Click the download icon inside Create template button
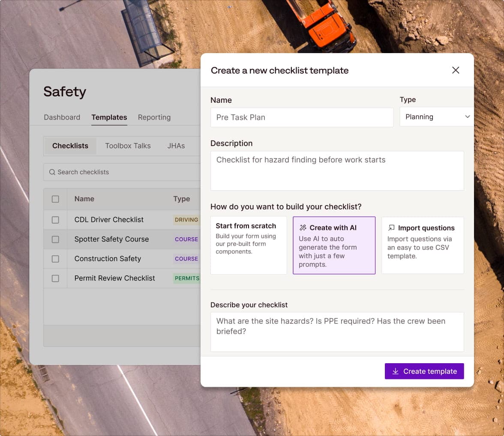The width and height of the screenshot is (504, 436). 395,371
